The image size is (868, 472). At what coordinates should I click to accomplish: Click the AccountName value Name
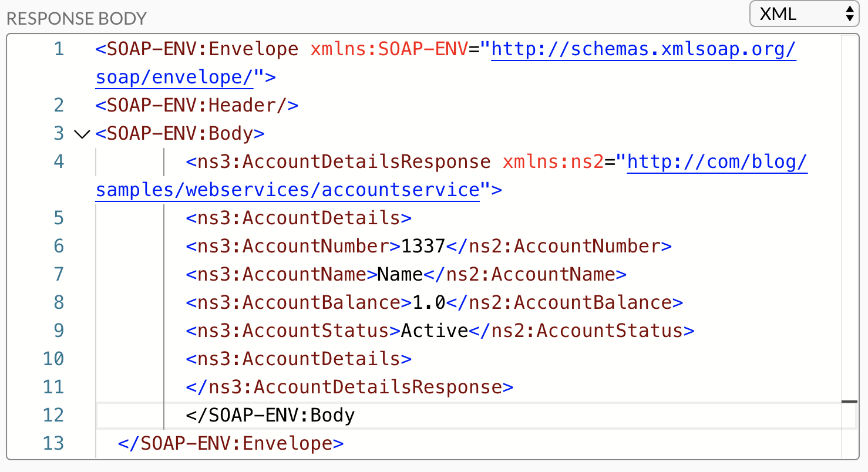click(405, 274)
